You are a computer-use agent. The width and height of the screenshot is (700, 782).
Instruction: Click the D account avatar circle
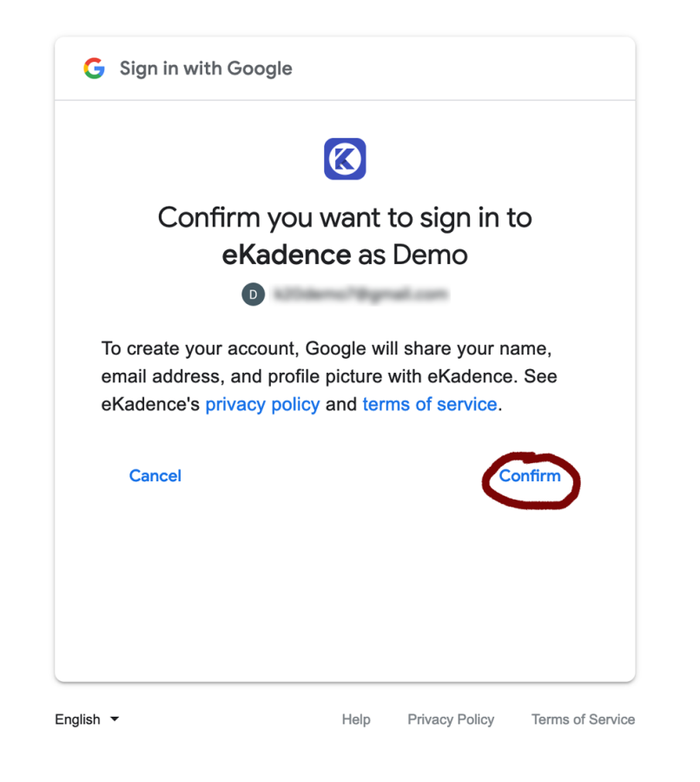point(254,295)
